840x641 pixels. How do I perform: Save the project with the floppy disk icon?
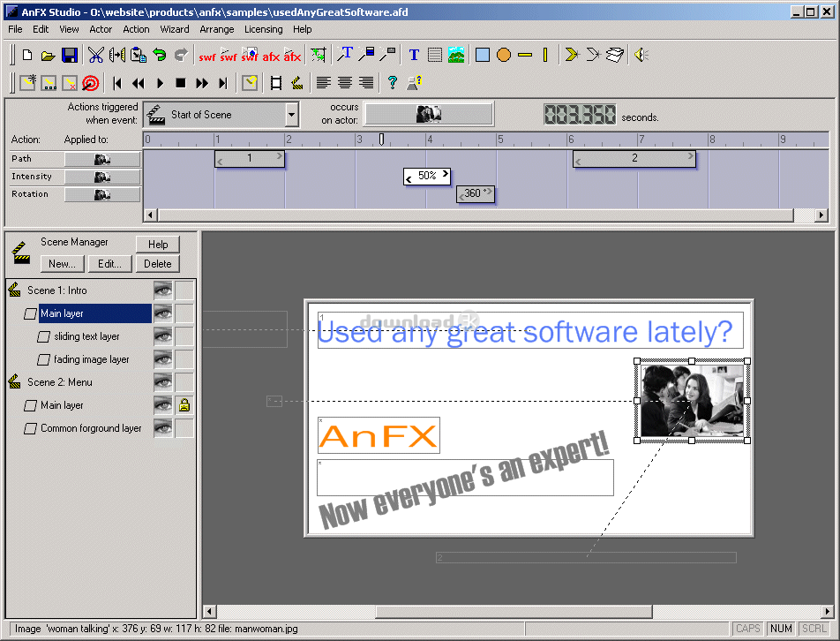click(70, 55)
